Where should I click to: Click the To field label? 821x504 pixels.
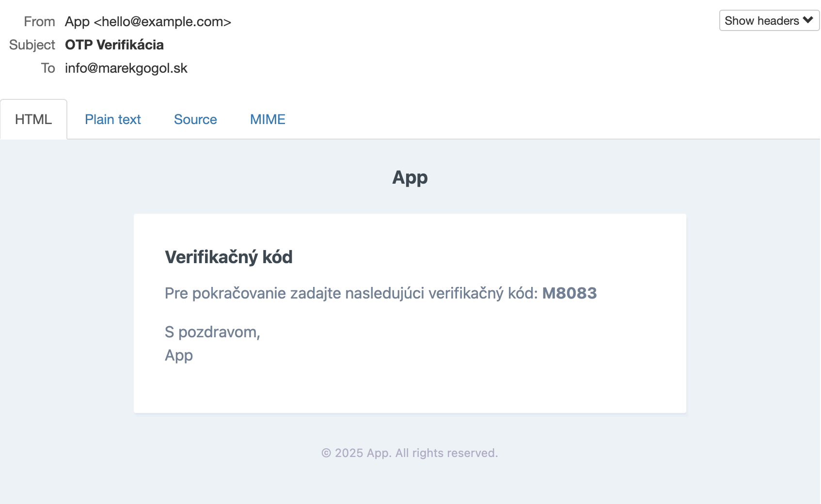pyautogui.click(x=48, y=68)
